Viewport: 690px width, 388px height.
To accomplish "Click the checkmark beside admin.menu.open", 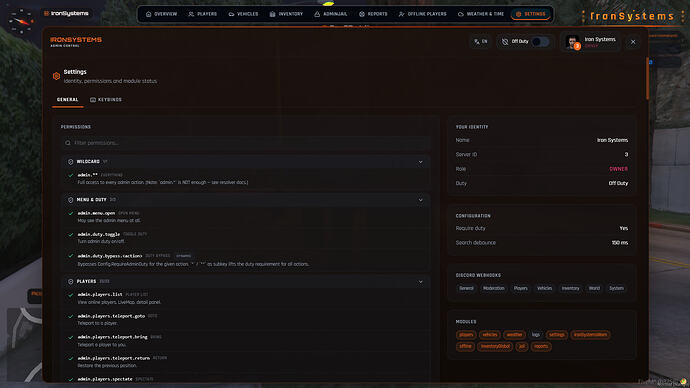I will pyautogui.click(x=70, y=213).
